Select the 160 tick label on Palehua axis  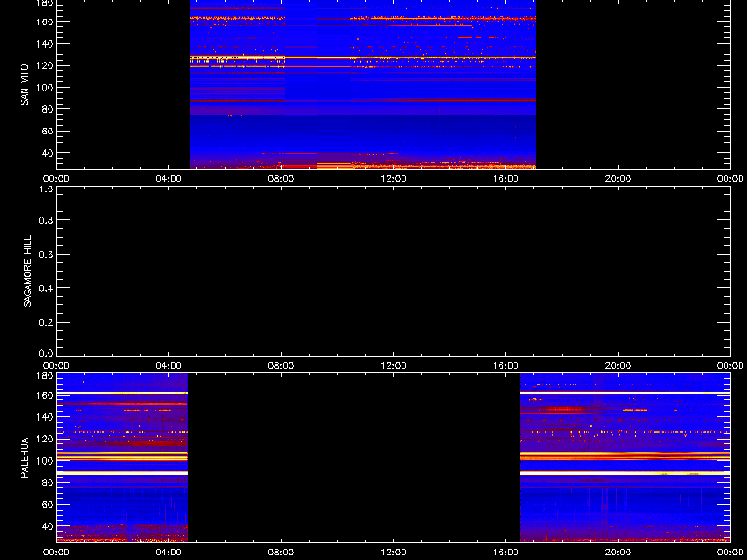(45, 395)
